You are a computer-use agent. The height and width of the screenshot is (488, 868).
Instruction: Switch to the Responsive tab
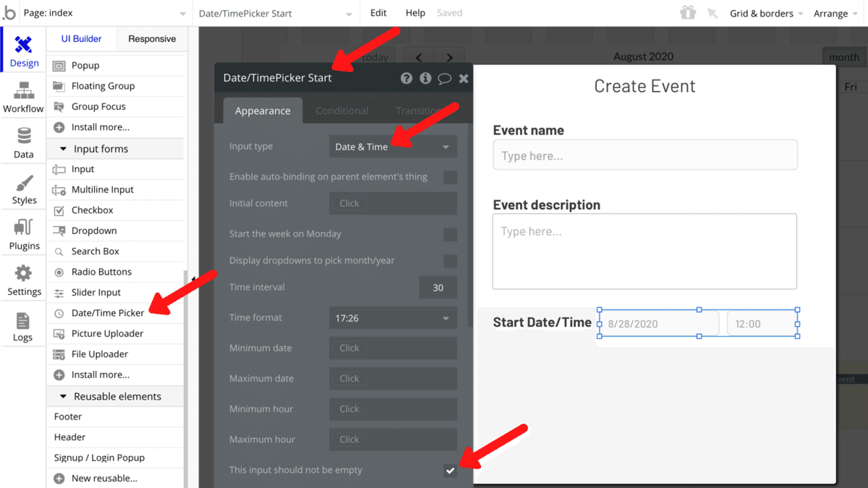click(x=152, y=39)
